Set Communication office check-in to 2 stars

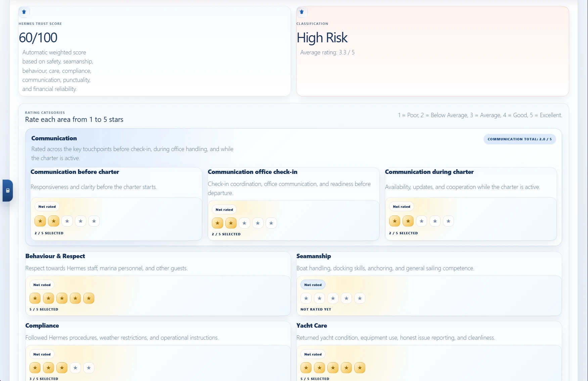pyautogui.click(x=231, y=223)
